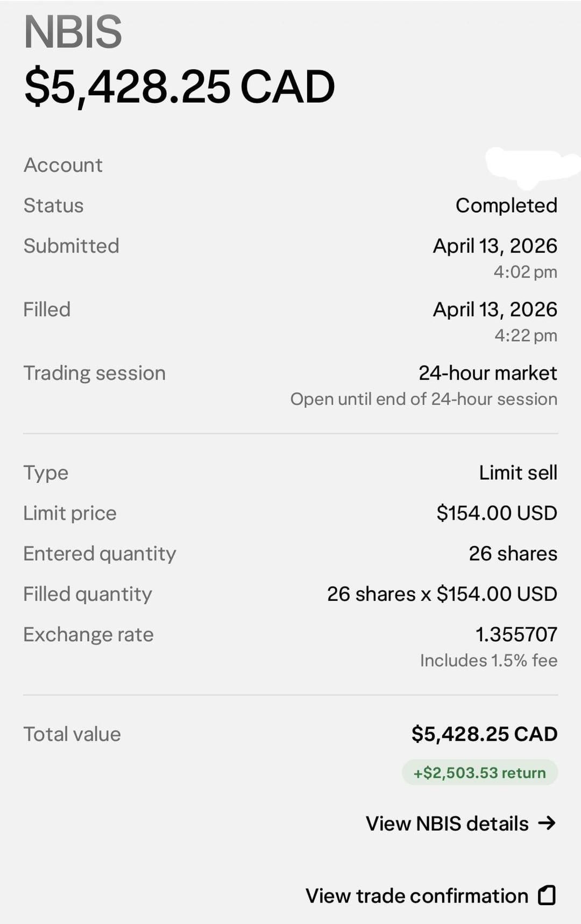Click the 'Includes 1.5% fee' note
This screenshot has height=924, width=581.
point(488,661)
